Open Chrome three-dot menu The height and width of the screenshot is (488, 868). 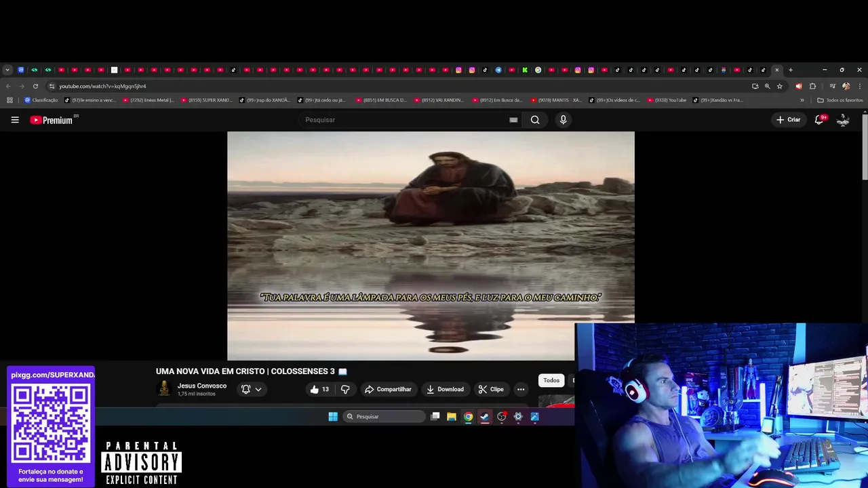point(860,86)
